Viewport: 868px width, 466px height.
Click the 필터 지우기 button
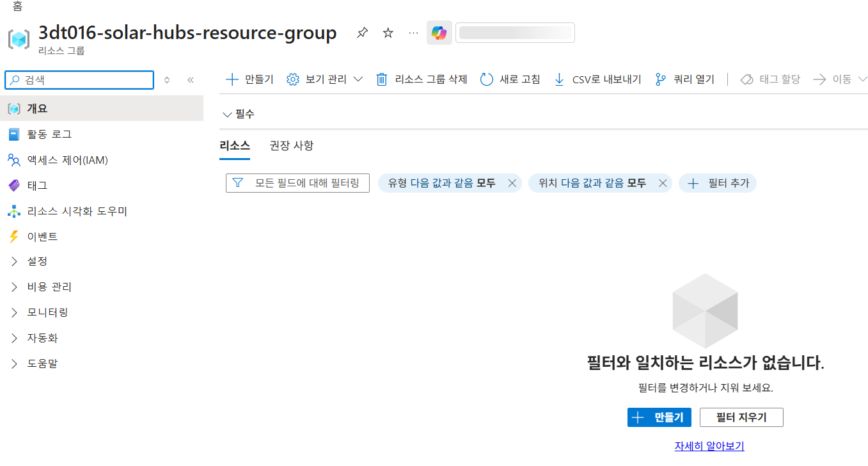pyautogui.click(x=741, y=418)
